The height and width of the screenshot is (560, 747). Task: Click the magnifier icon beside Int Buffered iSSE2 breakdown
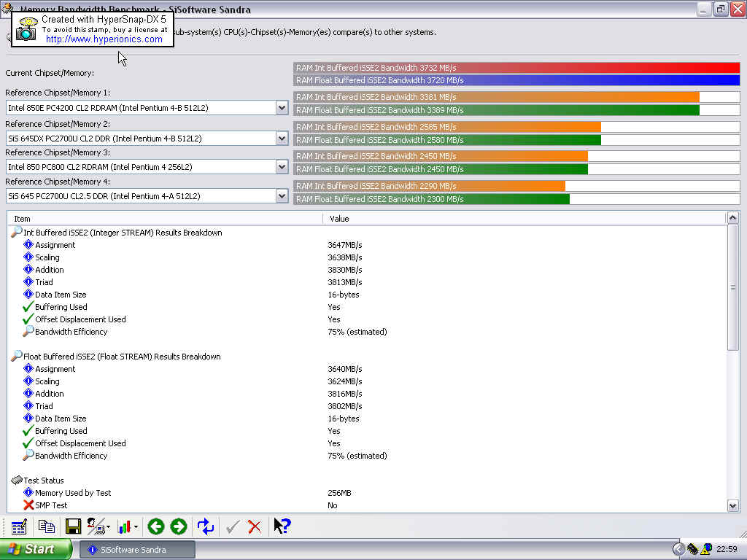coord(17,232)
